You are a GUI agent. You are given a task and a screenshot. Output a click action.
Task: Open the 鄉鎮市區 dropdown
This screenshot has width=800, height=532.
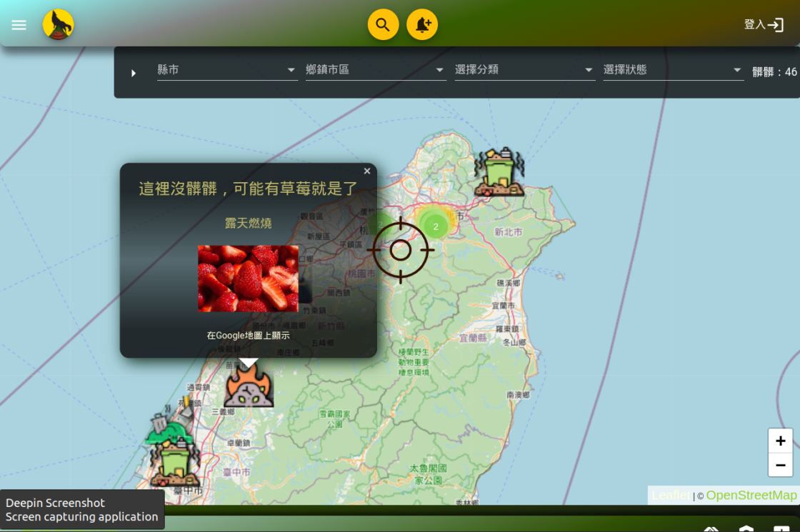[375, 70]
